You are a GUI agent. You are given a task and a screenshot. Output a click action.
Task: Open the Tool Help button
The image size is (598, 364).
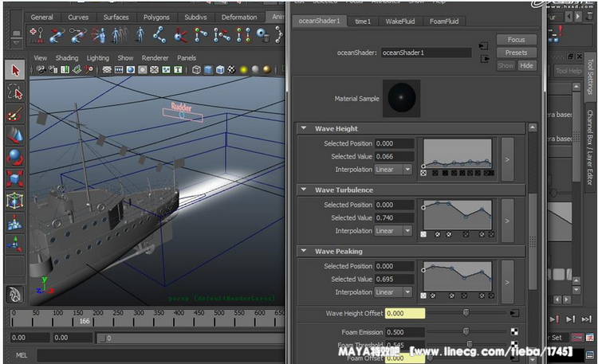click(568, 71)
